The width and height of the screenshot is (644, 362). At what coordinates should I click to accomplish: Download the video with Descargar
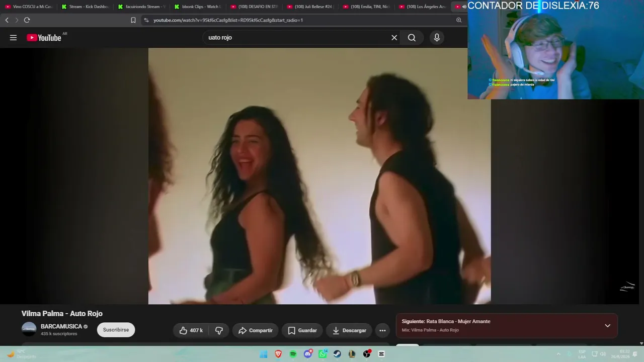(x=349, y=330)
